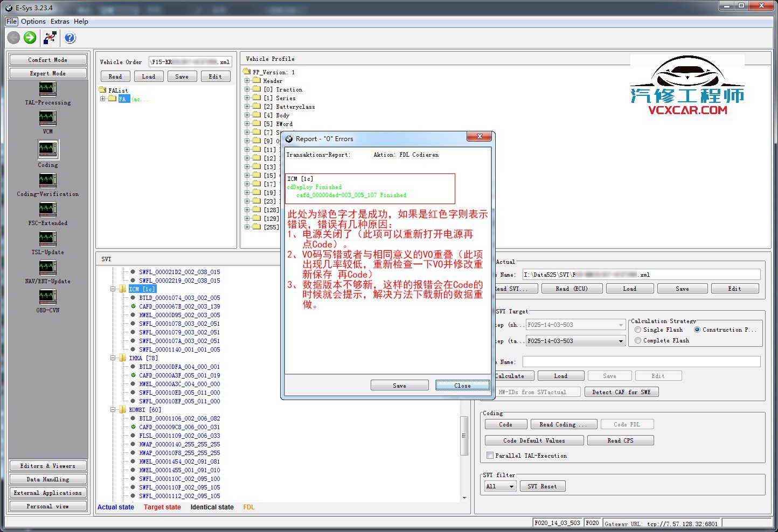The image size is (778, 532).
Task: Open the Coding-Verification module icon
Action: click(47, 180)
